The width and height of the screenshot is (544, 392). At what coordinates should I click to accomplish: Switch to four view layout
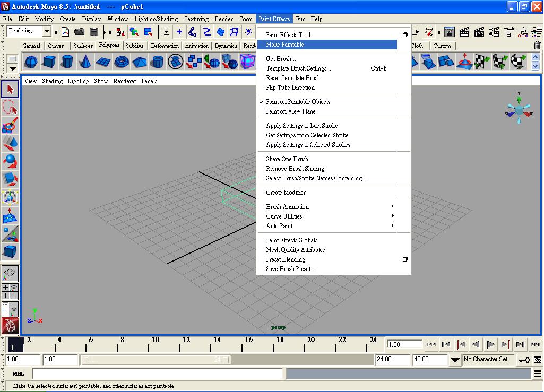10,291
